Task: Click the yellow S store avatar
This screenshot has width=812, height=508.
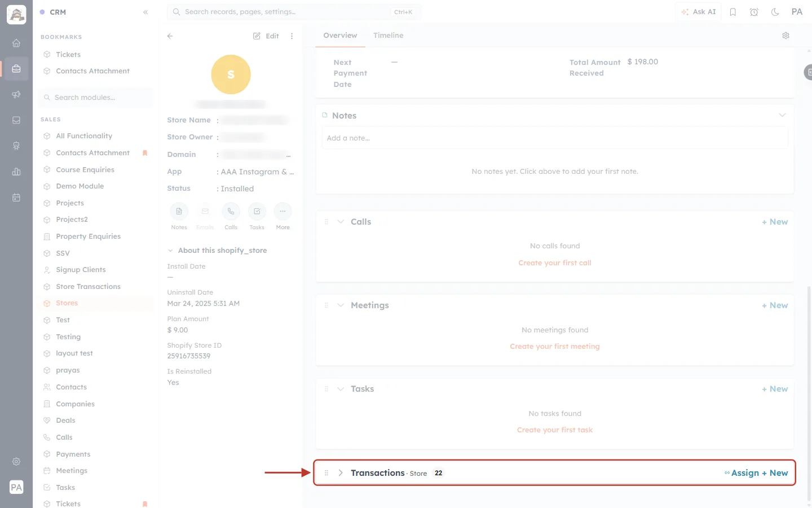Action: click(x=231, y=75)
